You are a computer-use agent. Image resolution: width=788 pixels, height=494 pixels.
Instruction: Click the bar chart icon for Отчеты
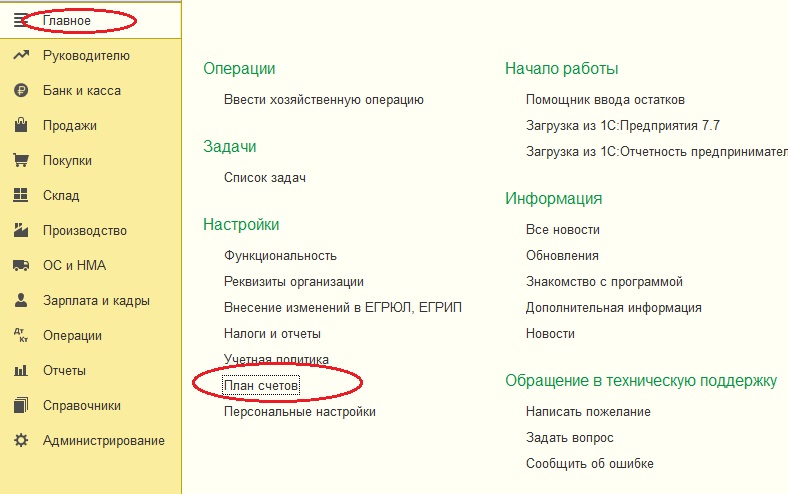point(21,370)
